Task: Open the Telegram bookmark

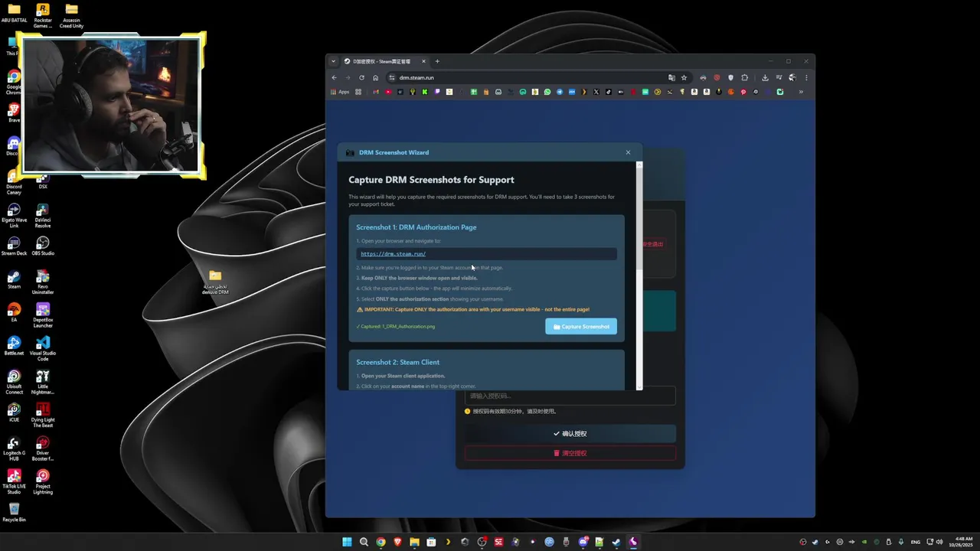Action: (x=560, y=92)
